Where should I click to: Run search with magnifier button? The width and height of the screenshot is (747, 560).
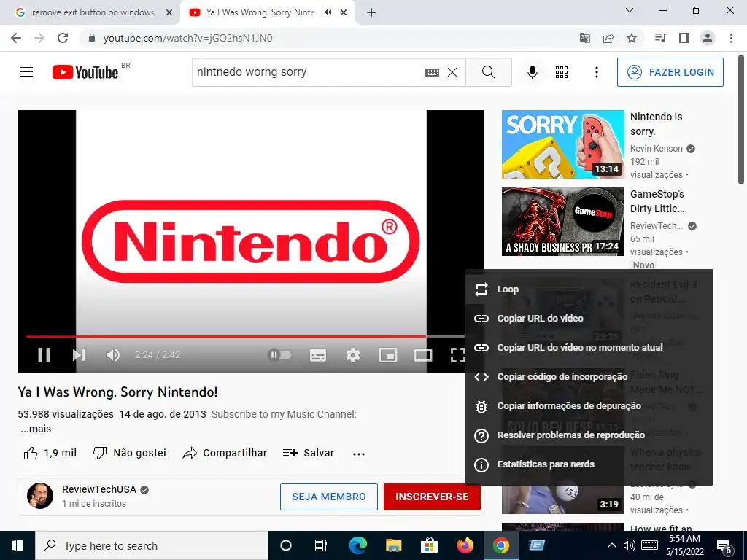tap(489, 72)
